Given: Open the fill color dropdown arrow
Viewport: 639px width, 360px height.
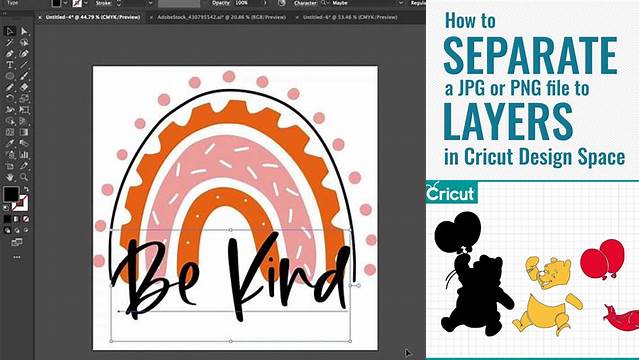Looking at the screenshot, I should 66,3.
